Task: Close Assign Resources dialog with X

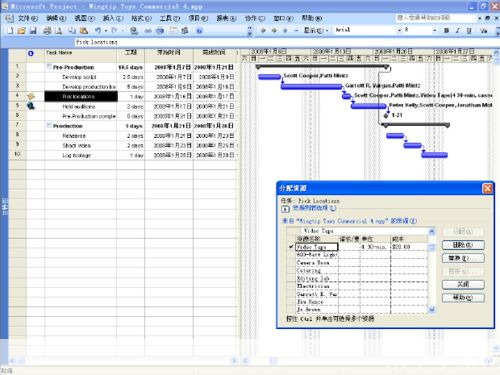Action: (x=487, y=188)
